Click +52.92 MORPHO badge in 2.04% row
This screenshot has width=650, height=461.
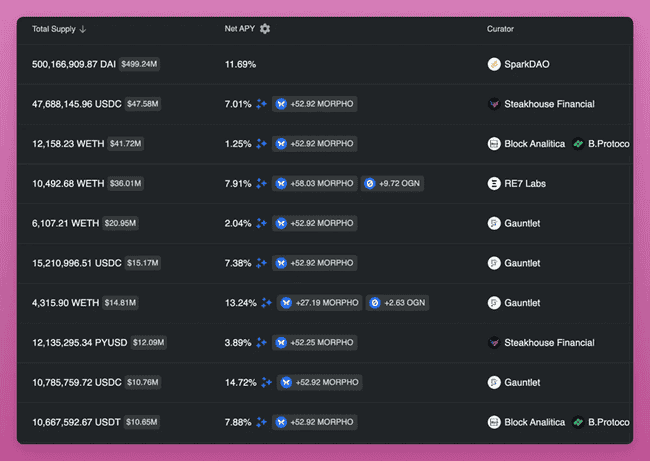[315, 223]
